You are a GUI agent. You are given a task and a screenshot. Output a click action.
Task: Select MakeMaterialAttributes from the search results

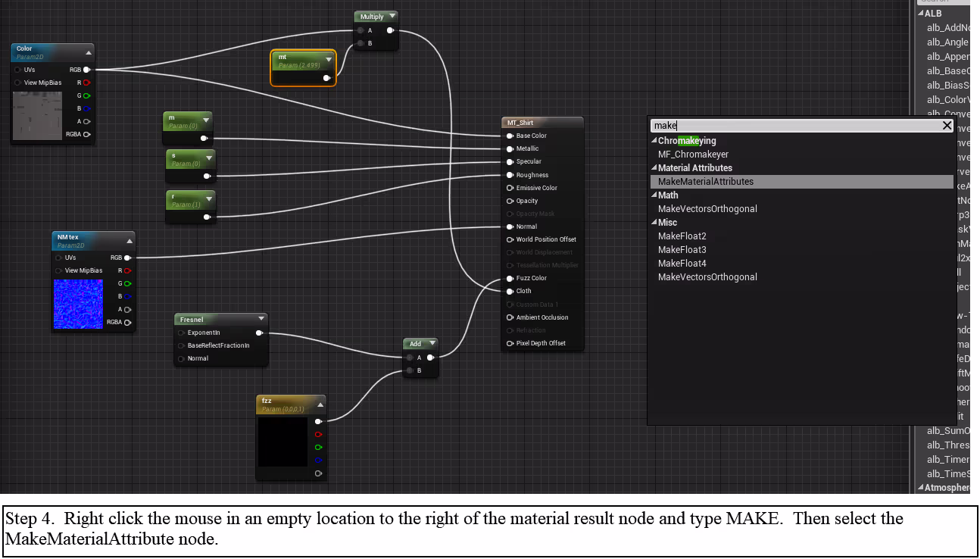[x=801, y=182]
